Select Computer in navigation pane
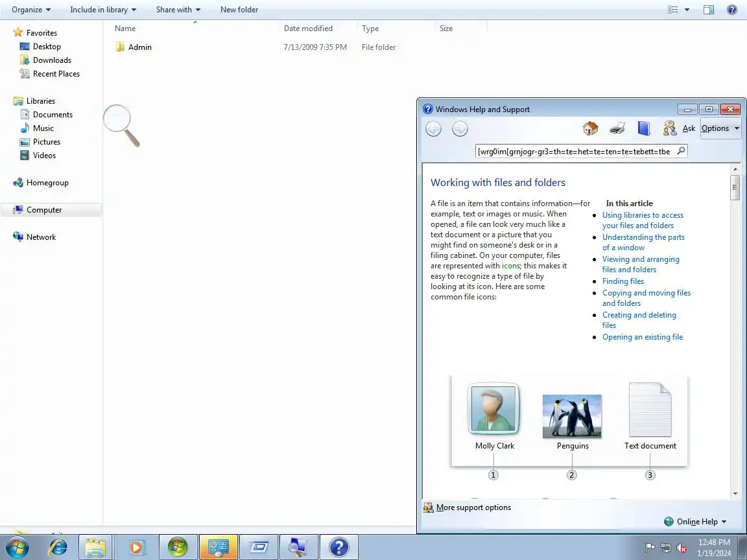Viewport: 747px width, 560px height. [x=51, y=209]
